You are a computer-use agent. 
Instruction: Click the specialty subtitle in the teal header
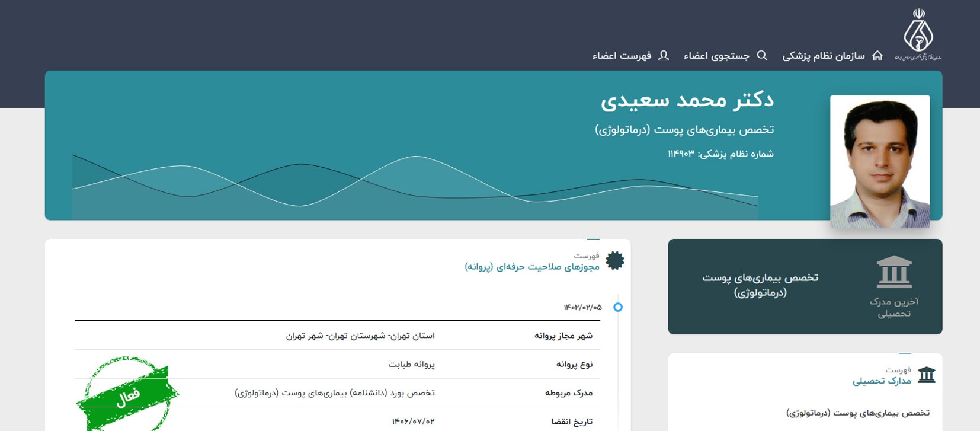(684, 130)
